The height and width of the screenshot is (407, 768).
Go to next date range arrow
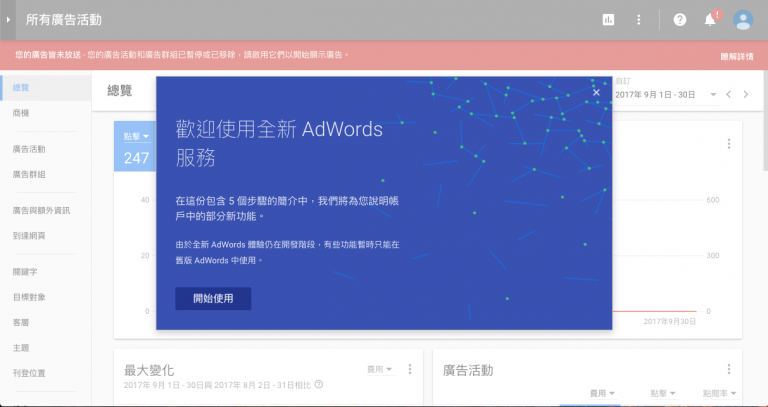click(x=745, y=95)
